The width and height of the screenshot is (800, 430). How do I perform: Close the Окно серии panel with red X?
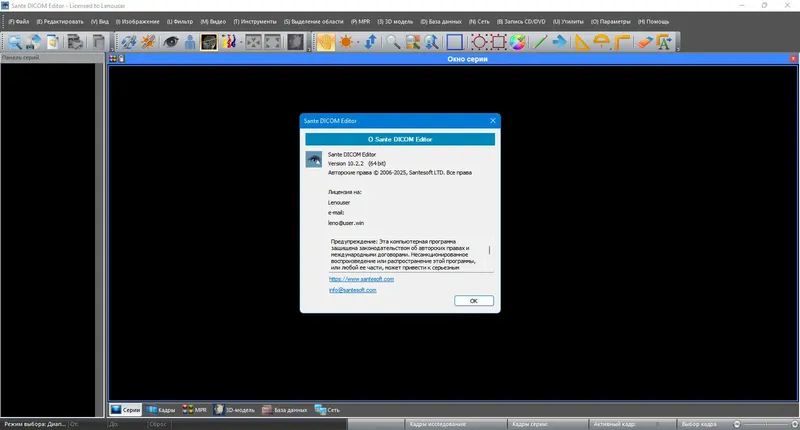793,59
